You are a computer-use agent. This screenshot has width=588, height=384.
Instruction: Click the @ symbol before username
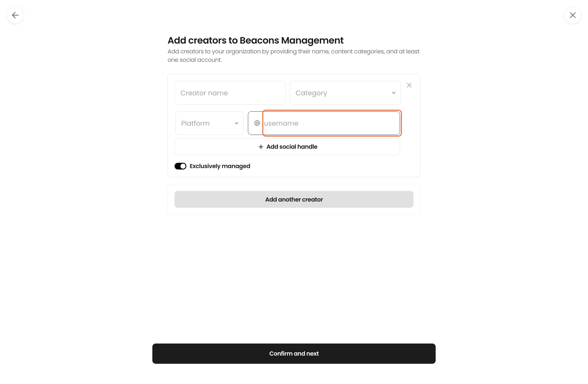point(257,123)
